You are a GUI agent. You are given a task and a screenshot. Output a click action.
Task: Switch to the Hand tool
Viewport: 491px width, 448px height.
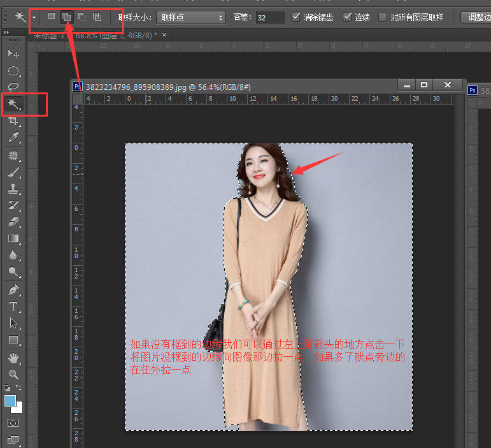(x=13, y=358)
